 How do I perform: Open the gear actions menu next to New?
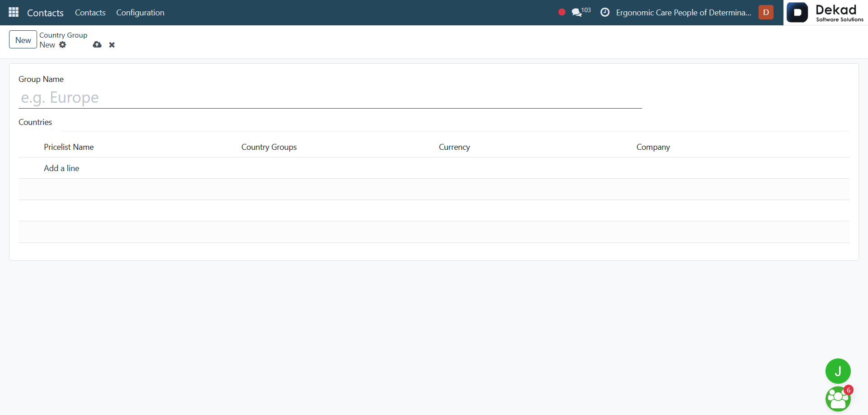(x=63, y=45)
